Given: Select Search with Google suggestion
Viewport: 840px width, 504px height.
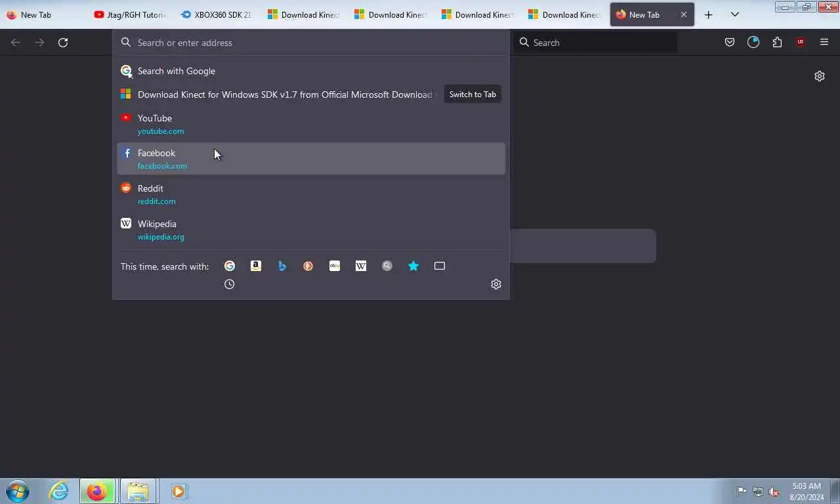Looking at the screenshot, I should coord(311,71).
